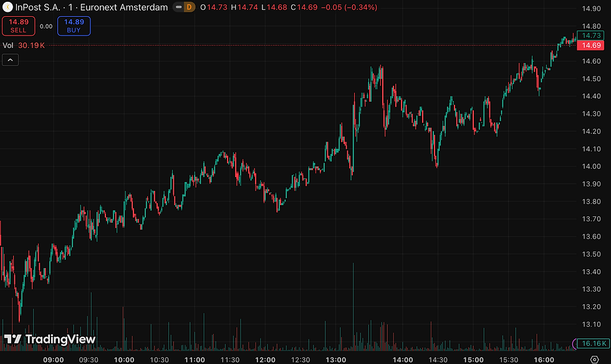Click the change value −0.05 (−0.34%)
This screenshot has width=611, height=364.
tap(349, 7)
